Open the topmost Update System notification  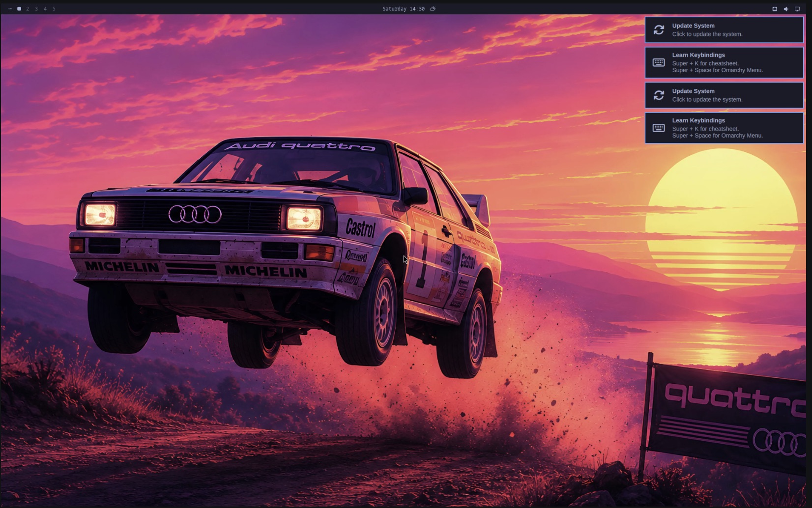[x=724, y=29]
